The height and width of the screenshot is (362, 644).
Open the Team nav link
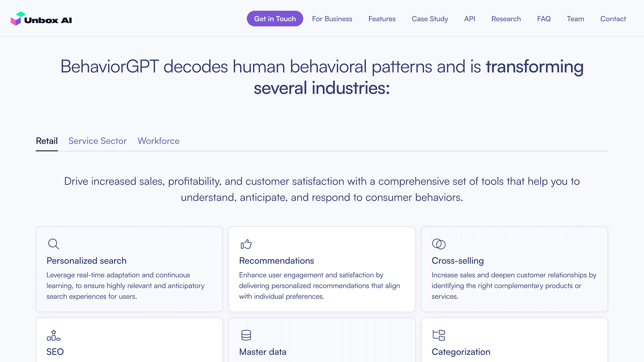[x=576, y=19]
